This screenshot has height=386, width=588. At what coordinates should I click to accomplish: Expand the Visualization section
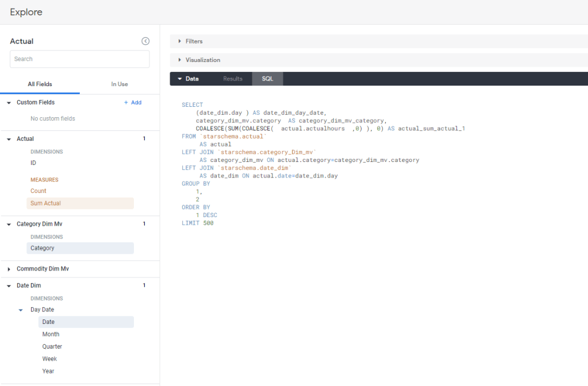[202, 60]
